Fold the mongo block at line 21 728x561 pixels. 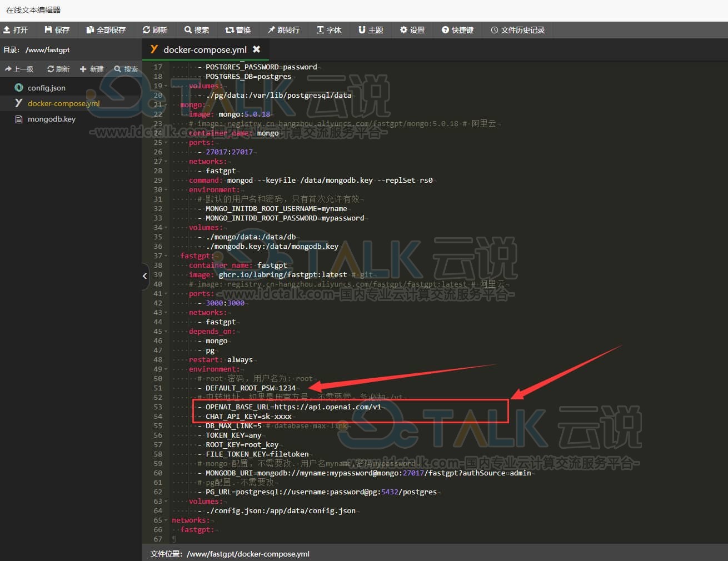(166, 105)
